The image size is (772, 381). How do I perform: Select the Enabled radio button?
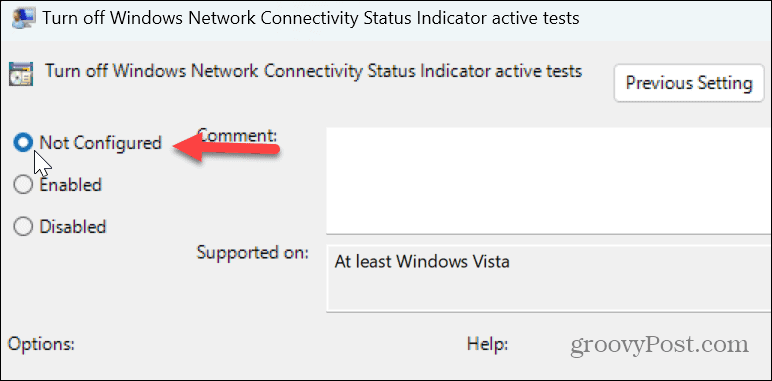(23, 185)
